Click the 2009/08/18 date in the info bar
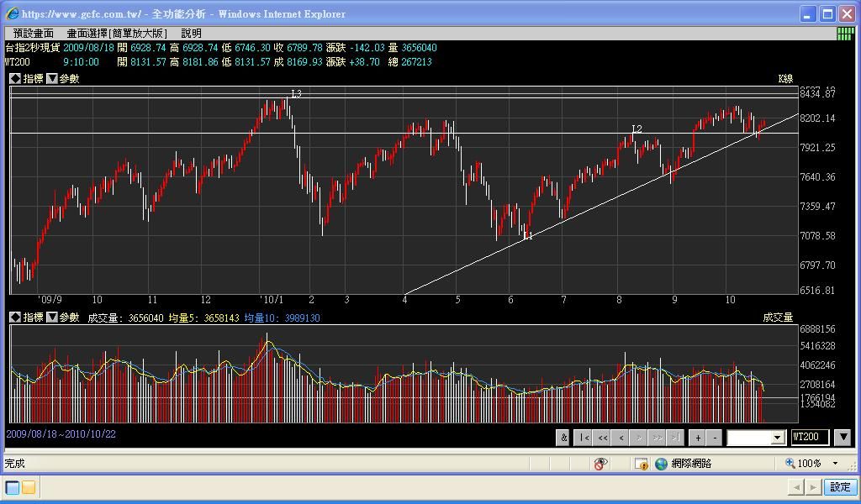 point(89,48)
